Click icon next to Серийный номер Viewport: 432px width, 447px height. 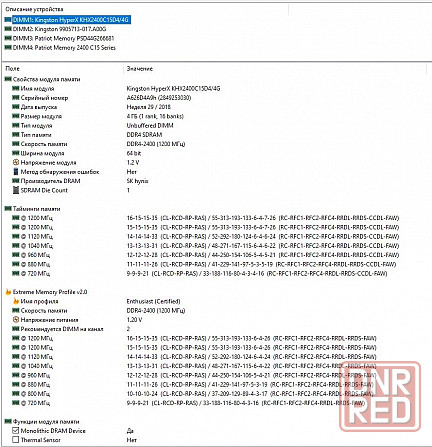pos(16,98)
